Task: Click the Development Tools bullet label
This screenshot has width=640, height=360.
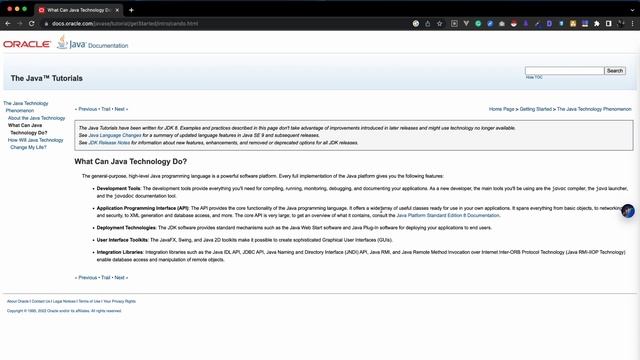Action: [118, 189]
